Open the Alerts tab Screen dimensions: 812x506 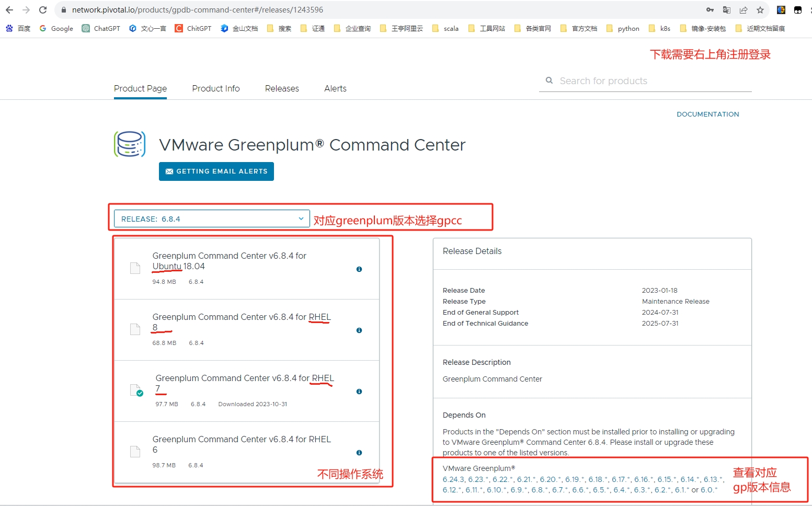pyautogui.click(x=335, y=88)
